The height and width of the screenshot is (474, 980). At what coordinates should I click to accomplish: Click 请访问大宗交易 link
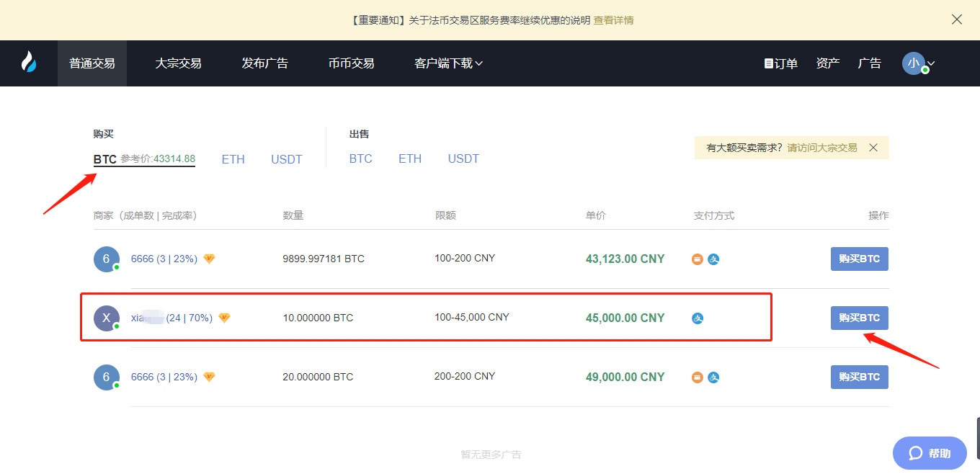(822, 148)
